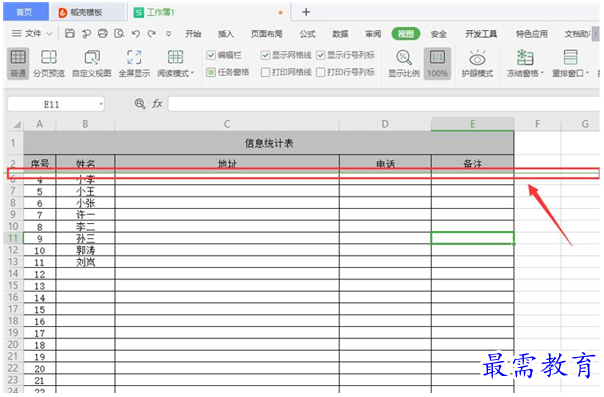604x397 pixels.
Task: Open quick access toolbar customize dropdown
Action: (x=168, y=34)
